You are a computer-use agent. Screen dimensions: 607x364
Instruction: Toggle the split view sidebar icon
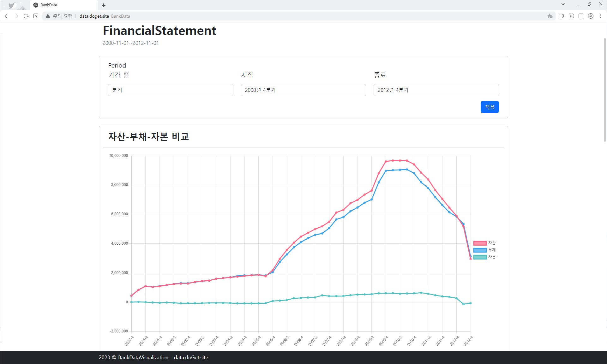[x=581, y=16]
